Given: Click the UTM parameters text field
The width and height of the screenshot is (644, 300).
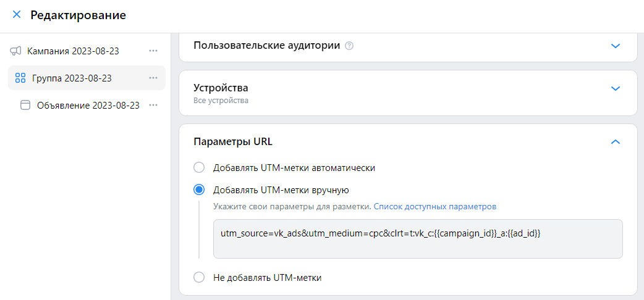Looking at the screenshot, I should click(418, 239).
